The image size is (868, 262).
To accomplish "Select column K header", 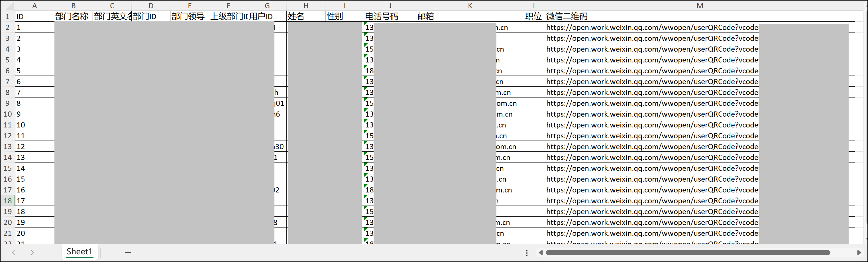I will coord(470,6).
